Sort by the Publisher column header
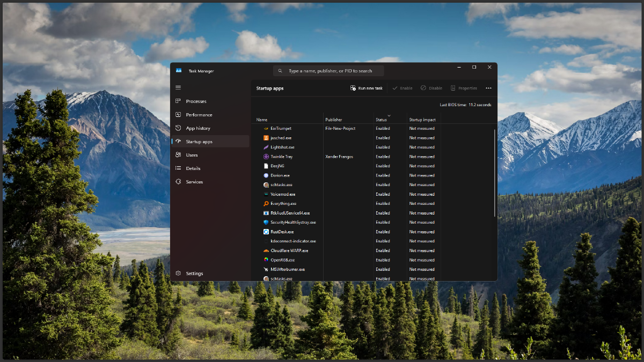Viewport: 644px width, 362px height. [333, 120]
